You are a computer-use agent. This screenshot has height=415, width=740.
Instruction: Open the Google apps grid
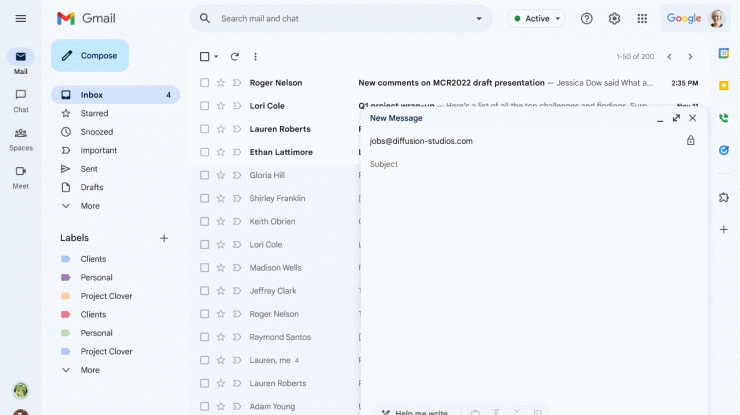[642, 18]
